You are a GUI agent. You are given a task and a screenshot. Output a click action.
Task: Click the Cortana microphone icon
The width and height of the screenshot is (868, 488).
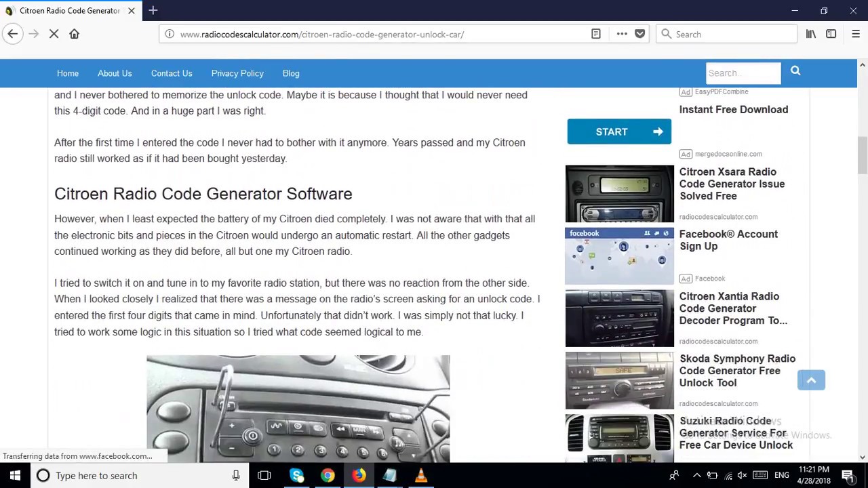coord(236,475)
